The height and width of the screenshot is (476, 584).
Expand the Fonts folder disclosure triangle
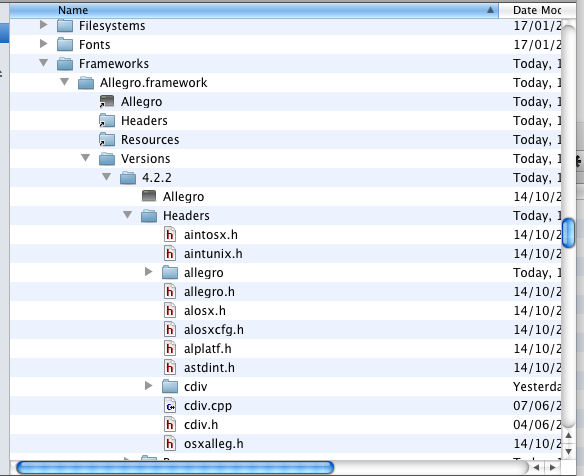coord(44,44)
